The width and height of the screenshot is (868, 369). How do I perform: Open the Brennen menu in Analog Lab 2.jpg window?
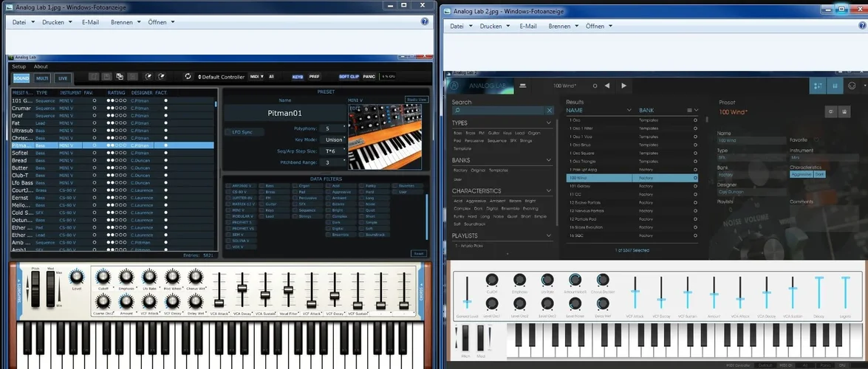563,26
